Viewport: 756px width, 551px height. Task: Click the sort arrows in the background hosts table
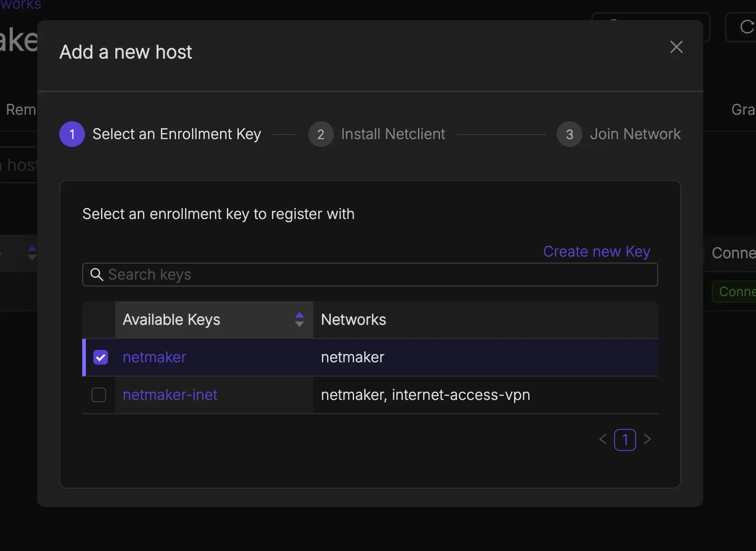(32, 253)
